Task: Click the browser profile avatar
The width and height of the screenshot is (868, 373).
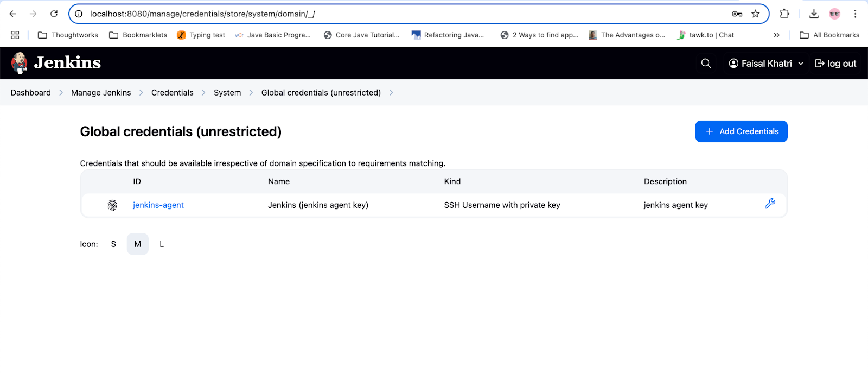Action: point(835,14)
